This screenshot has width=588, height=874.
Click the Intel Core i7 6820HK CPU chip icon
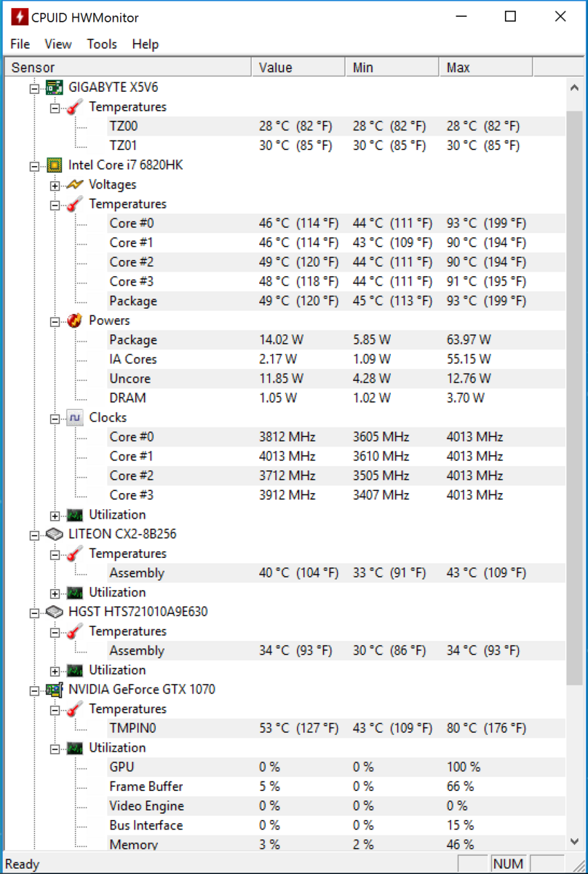[53, 165]
